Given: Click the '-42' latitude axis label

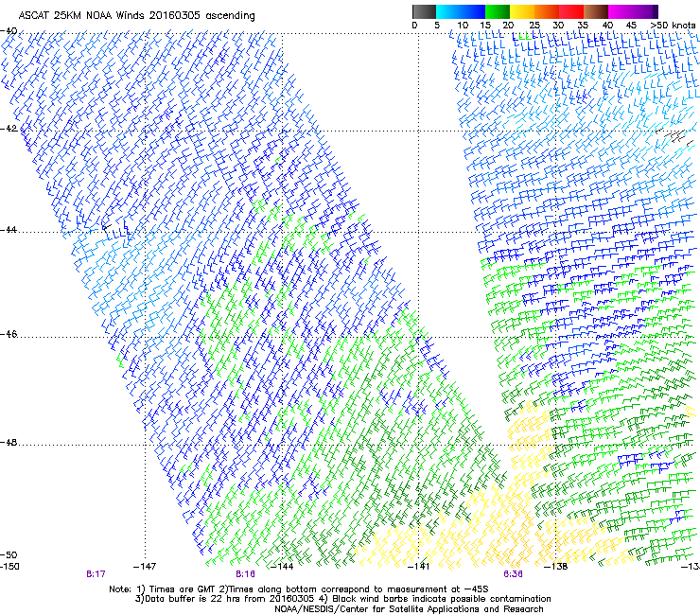Looking at the screenshot, I should (9, 128).
